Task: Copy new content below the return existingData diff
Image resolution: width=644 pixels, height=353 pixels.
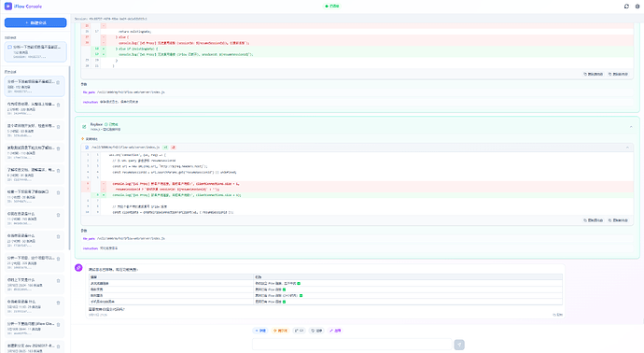Action: pos(618,74)
